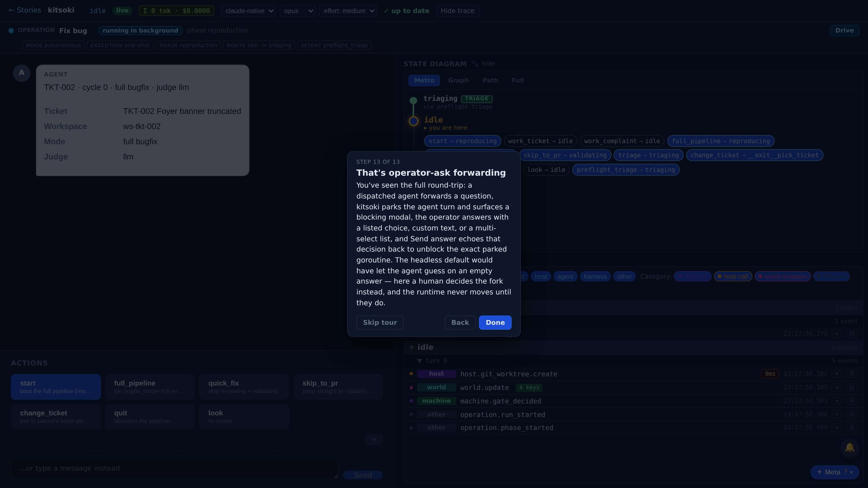
Task: Click the Drive button
Action: point(844,30)
